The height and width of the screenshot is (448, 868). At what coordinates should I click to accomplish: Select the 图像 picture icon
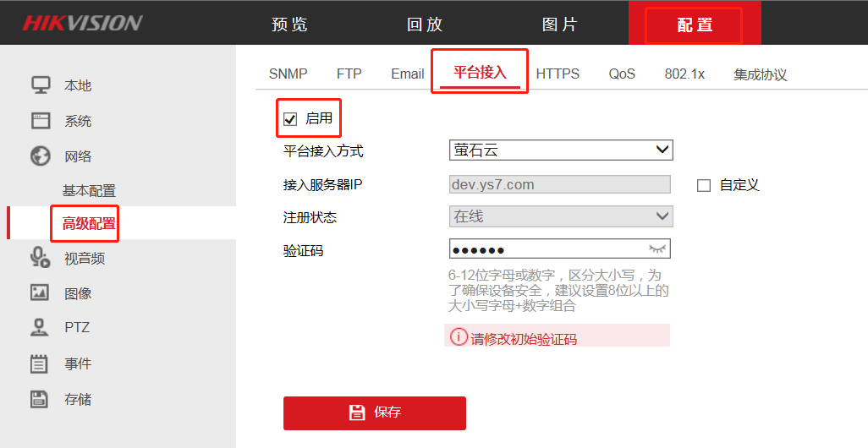(40, 292)
